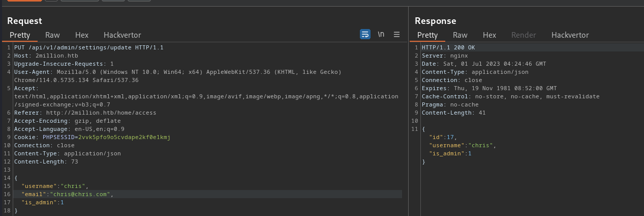Switch Request view to Hex tab
Image resolution: width=644 pixels, height=216 pixels.
coord(82,35)
